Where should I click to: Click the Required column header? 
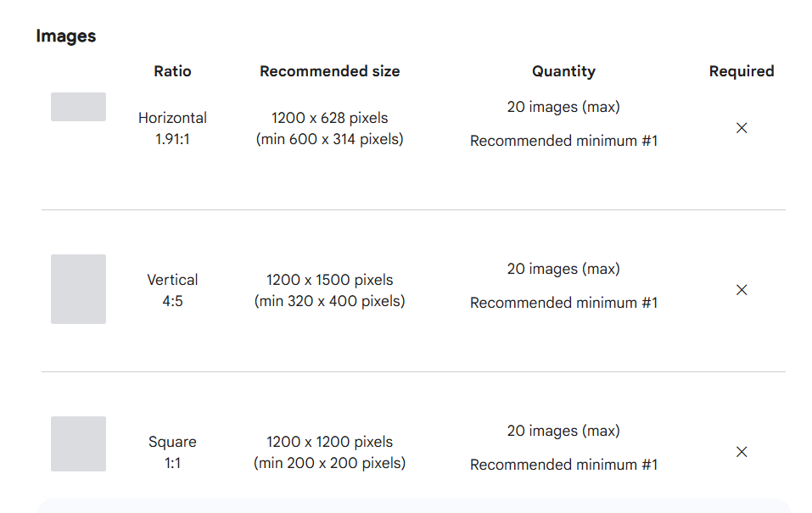(x=742, y=71)
